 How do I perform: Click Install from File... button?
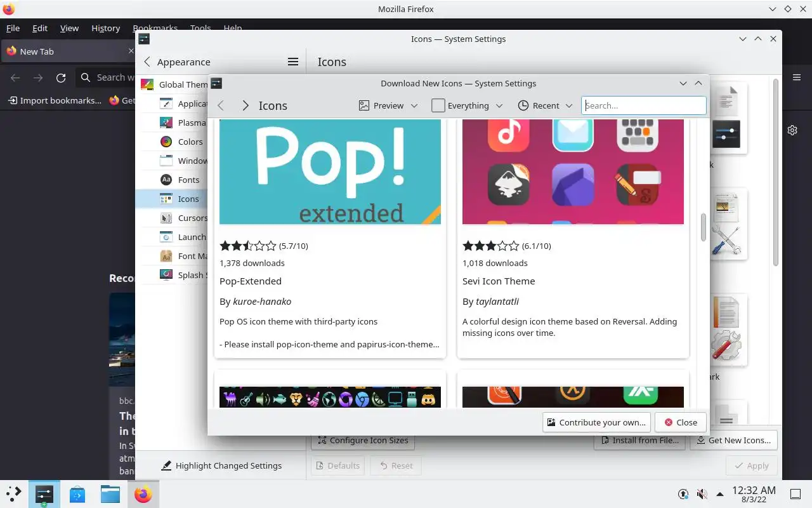click(639, 440)
